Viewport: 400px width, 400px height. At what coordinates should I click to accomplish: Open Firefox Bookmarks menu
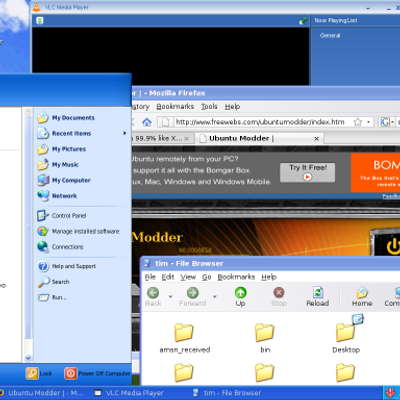pyautogui.click(x=175, y=107)
